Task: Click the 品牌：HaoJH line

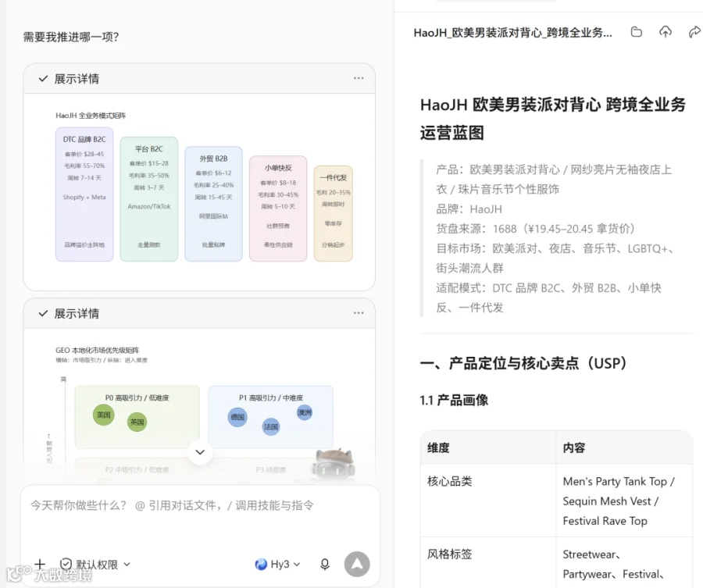Action: pos(469,208)
